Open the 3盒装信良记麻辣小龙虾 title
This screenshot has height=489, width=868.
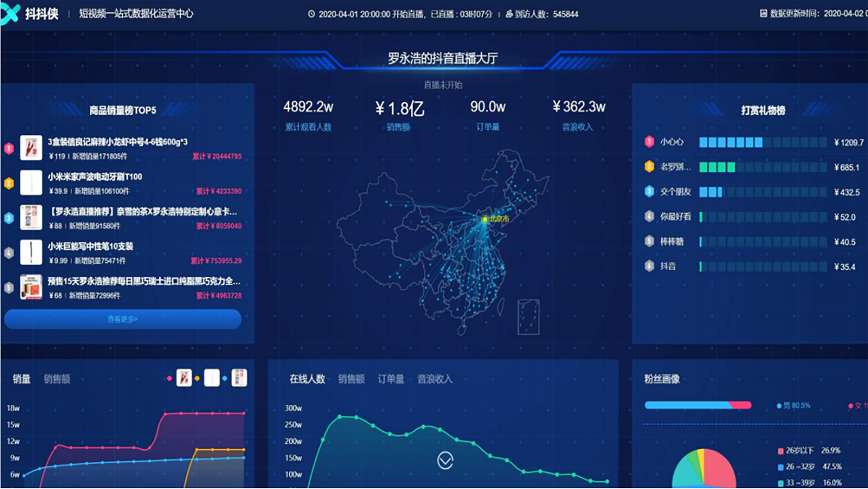117,142
